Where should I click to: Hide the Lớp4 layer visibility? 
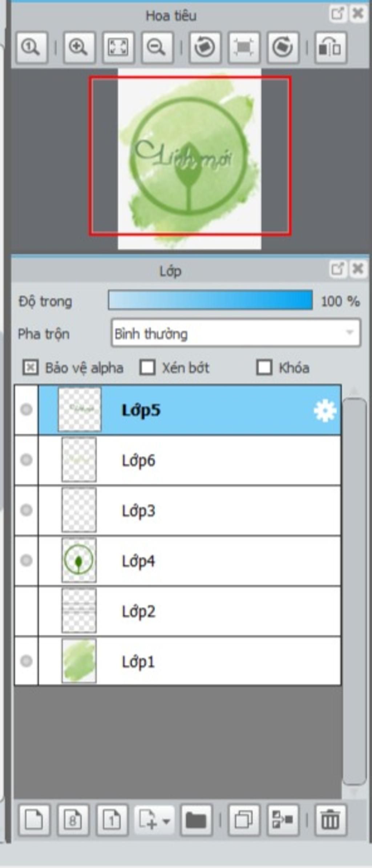coord(26,560)
